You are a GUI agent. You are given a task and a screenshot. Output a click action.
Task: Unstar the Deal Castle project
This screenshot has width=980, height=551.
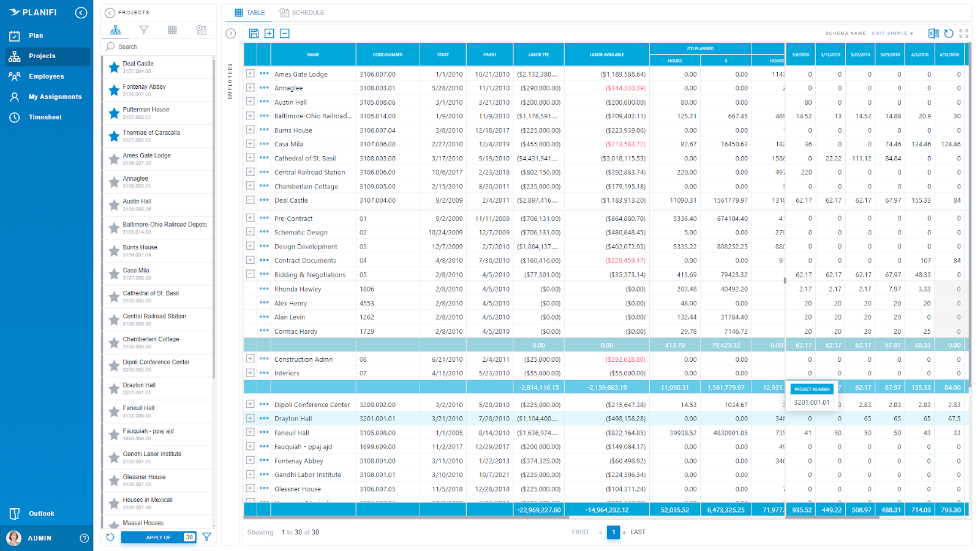(114, 67)
